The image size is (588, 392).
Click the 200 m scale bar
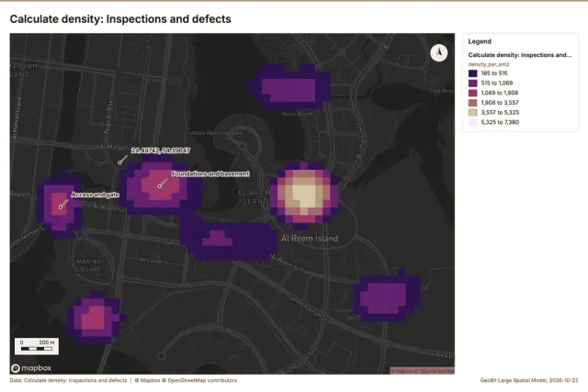pyautogui.click(x=37, y=346)
